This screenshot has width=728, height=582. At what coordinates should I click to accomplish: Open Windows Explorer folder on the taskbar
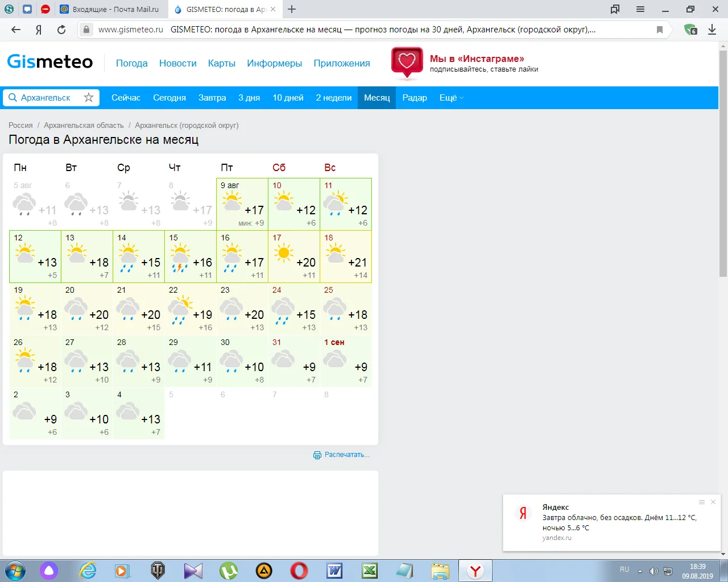pos(440,571)
